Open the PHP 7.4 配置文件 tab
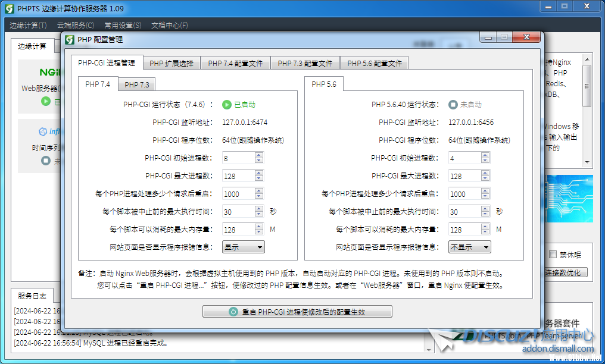The width and height of the screenshot is (605, 364). pos(235,63)
